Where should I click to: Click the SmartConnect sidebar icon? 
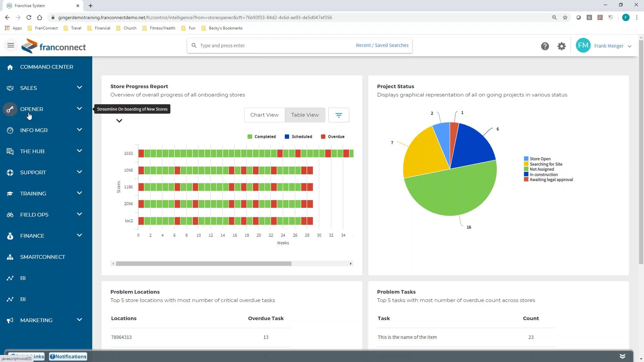pos(10,257)
